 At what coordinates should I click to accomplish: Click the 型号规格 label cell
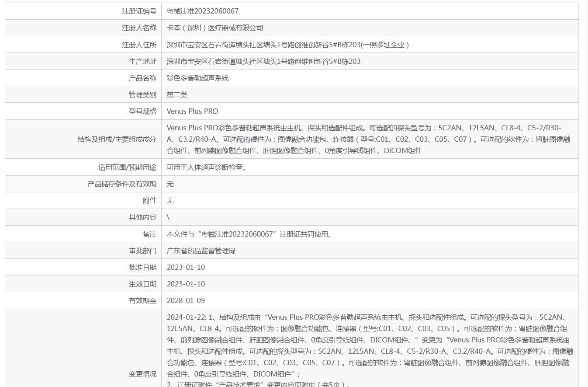pos(83,111)
